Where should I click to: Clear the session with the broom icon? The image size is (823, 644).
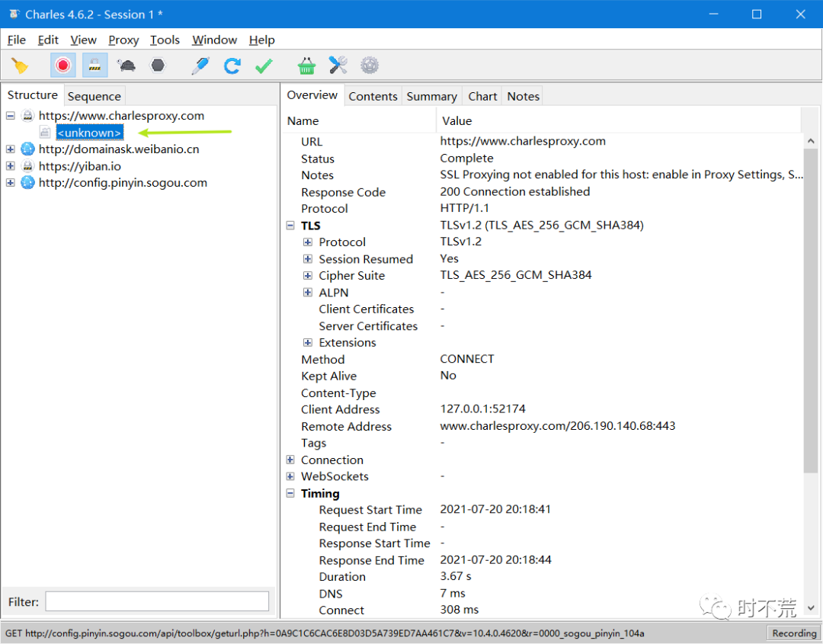pos(19,66)
